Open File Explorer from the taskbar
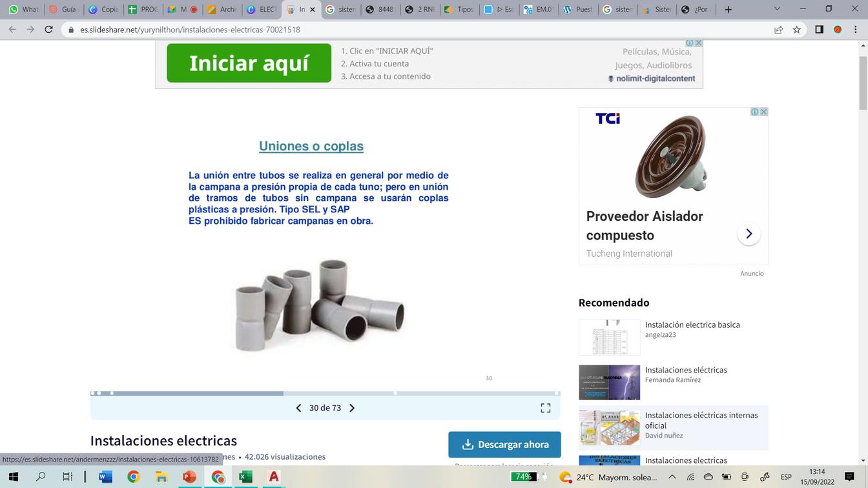 [x=161, y=477]
